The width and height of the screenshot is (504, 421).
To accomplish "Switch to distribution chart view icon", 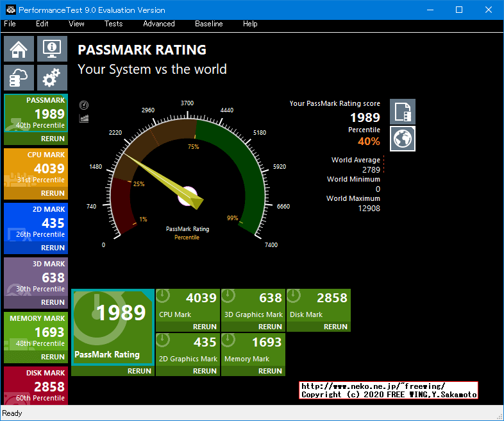I will 84,118.
